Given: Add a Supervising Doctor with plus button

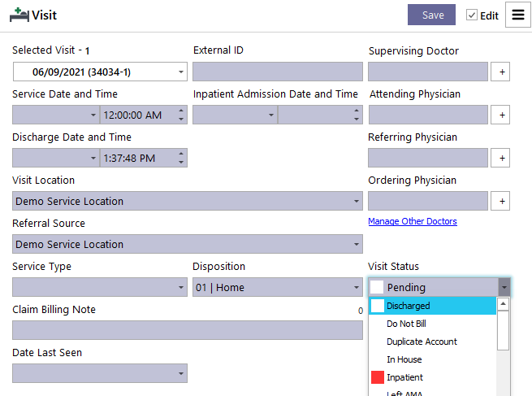Looking at the screenshot, I should pos(500,72).
